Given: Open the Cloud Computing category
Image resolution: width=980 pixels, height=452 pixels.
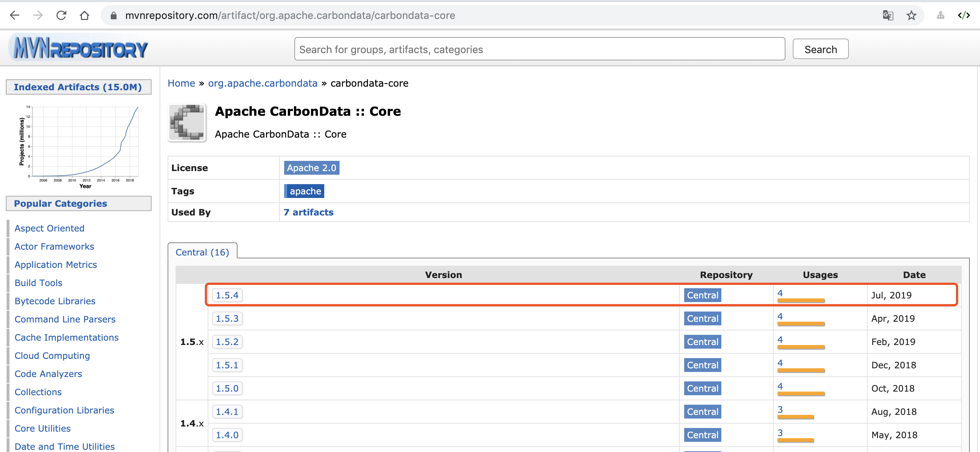Looking at the screenshot, I should 52,356.
